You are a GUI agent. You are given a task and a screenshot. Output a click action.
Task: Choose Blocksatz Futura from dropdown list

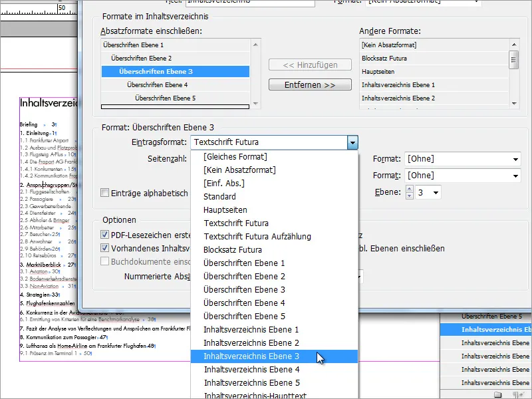(274, 250)
